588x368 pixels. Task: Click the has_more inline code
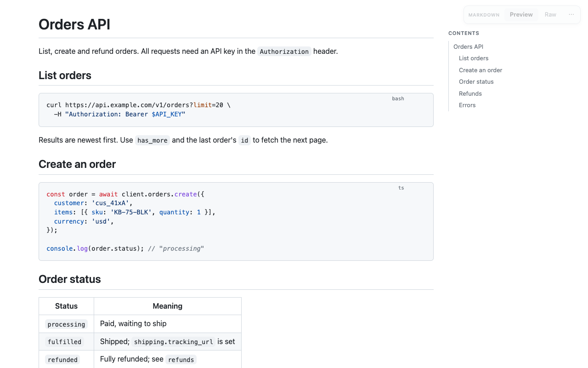[x=153, y=140]
